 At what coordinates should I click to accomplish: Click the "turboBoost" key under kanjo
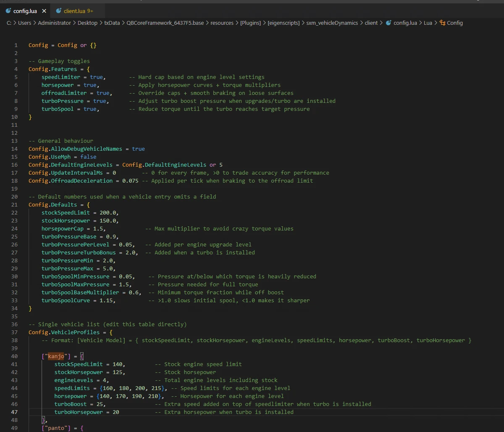coord(71,404)
